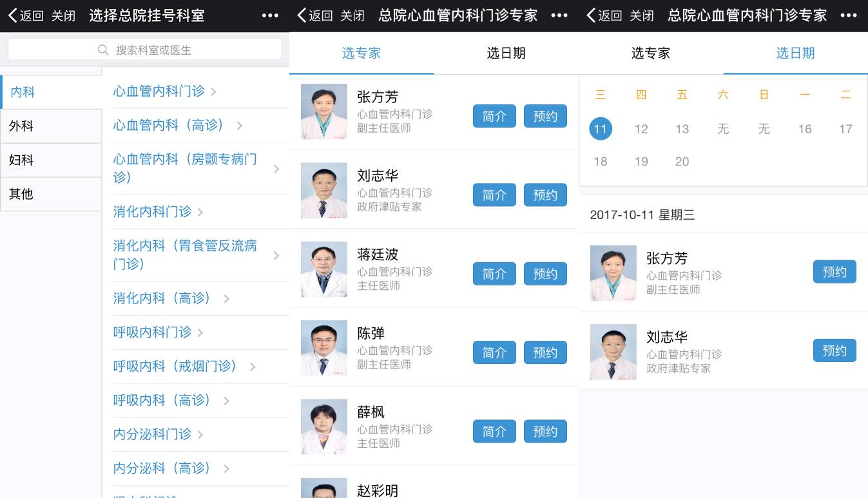Book 预约 appointment with 张方芳
This screenshot has width=868, height=498.
545,116
